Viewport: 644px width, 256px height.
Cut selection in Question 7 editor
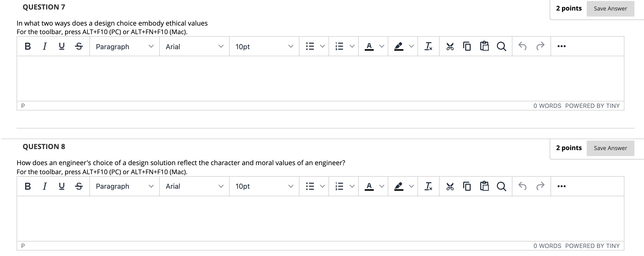coord(450,46)
